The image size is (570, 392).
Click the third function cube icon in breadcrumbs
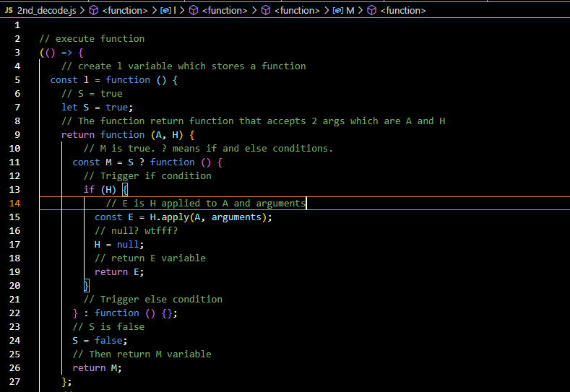pos(265,10)
